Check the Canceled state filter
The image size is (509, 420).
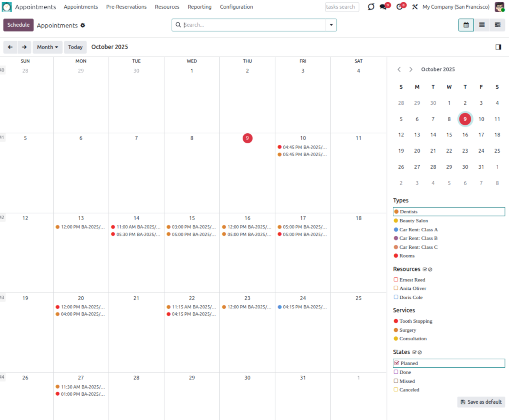(x=396, y=389)
